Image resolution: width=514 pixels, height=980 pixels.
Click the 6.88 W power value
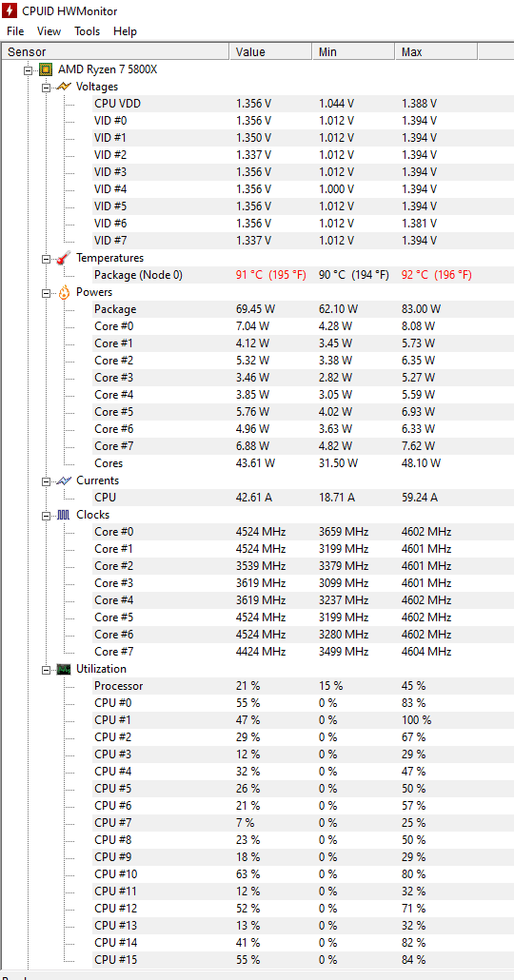click(x=252, y=446)
